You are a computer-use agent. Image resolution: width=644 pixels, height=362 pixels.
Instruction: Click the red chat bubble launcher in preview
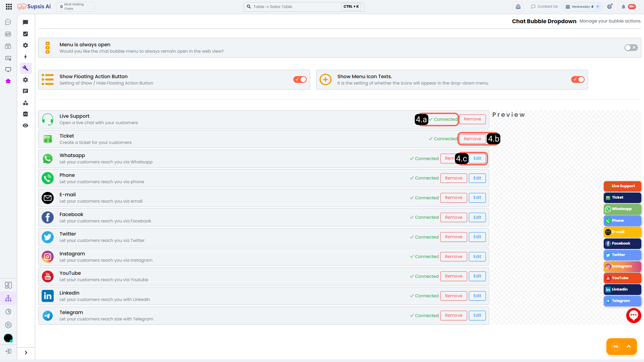click(x=633, y=315)
